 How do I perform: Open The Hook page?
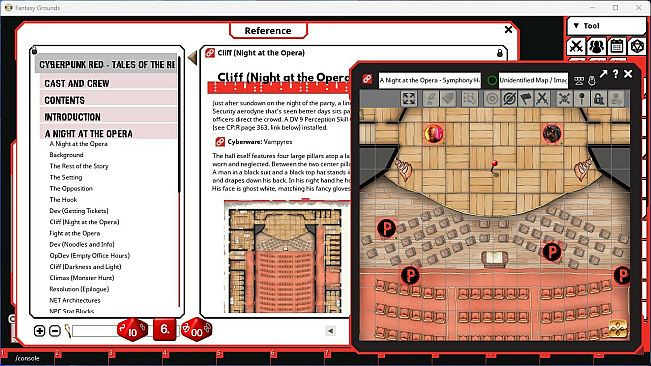tap(63, 200)
